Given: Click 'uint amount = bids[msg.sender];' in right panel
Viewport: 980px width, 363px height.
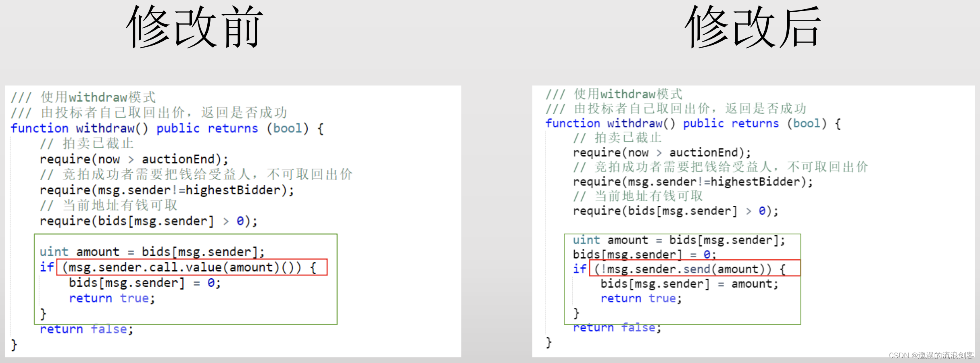Looking at the screenshot, I should click(x=679, y=240).
